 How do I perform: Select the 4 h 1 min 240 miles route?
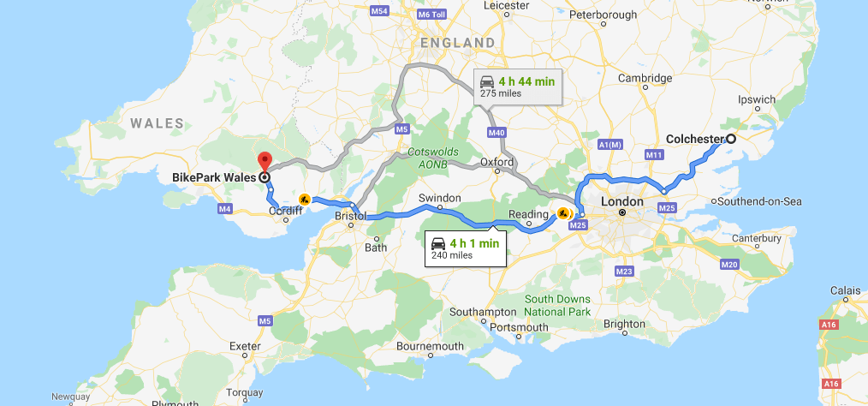(466, 248)
